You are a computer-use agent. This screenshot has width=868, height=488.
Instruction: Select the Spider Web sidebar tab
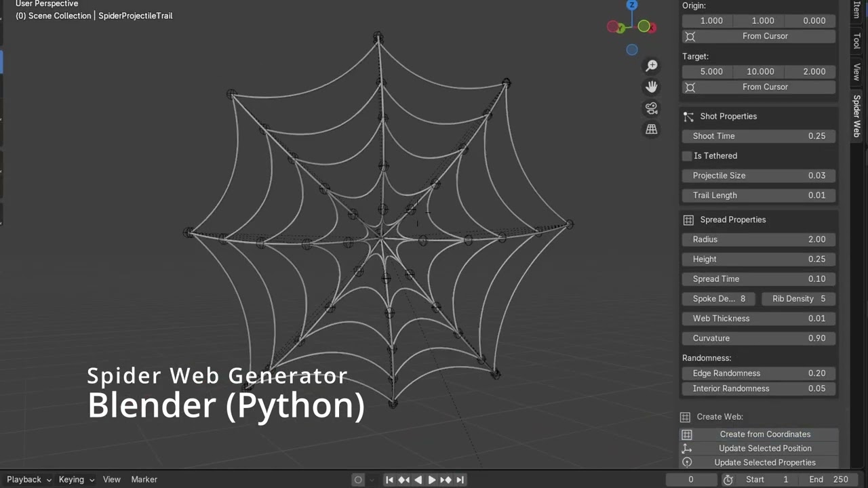856,116
